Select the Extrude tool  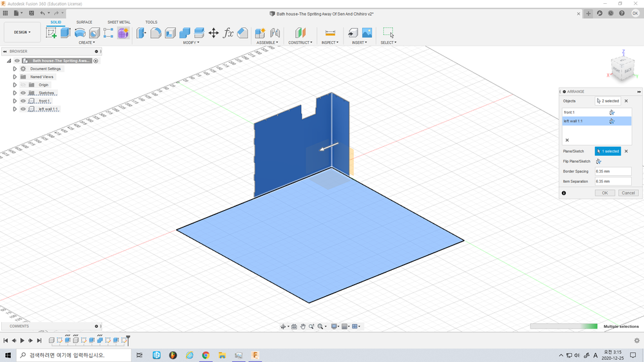65,33
